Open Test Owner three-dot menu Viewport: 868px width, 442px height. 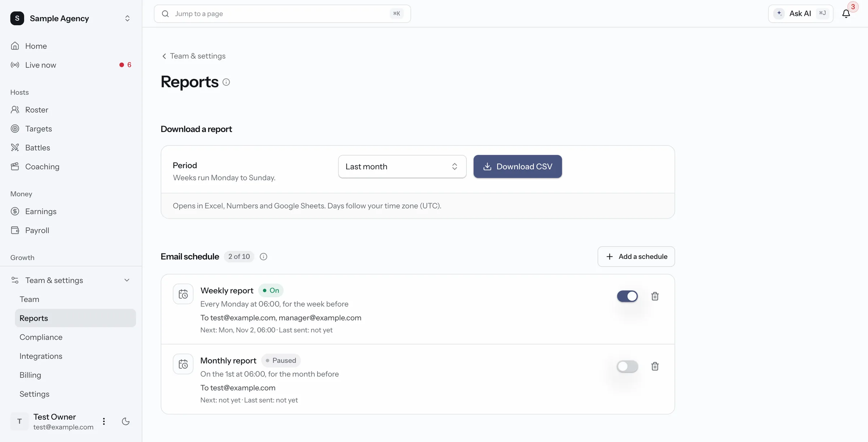104,421
